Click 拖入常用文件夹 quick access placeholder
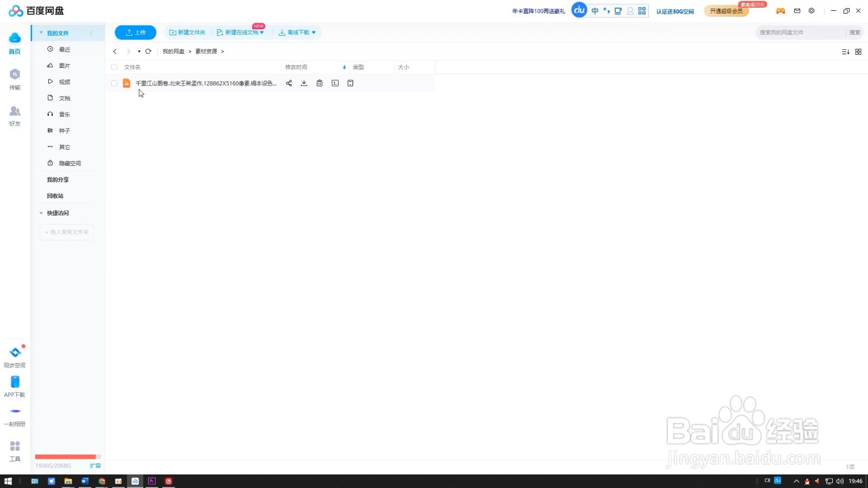 [x=67, y=232]
